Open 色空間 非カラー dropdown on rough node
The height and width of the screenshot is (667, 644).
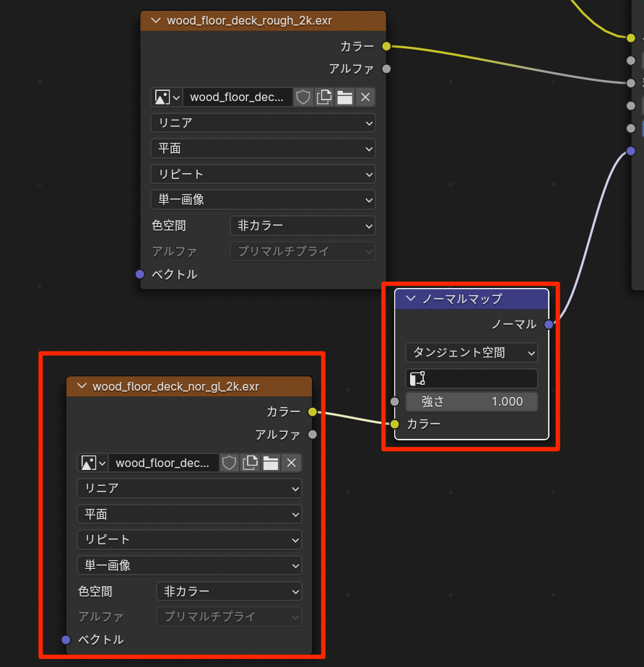[303, 225]
